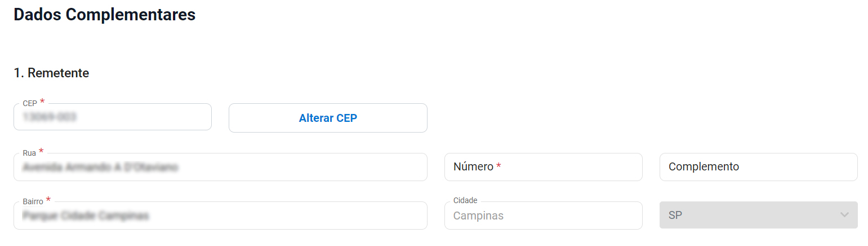Click the red asterisk next to Número

(498, 166)
